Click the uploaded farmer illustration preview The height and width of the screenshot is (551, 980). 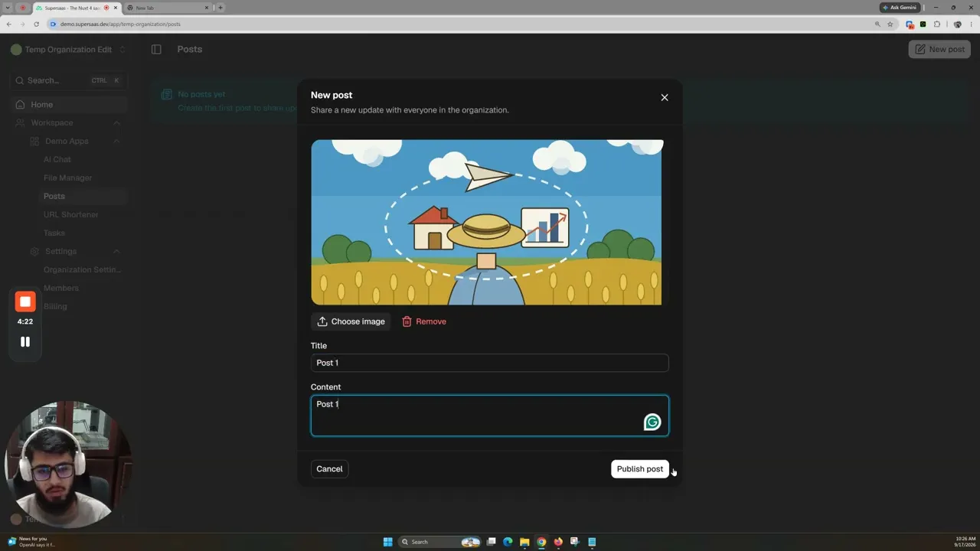[x=487, y=222]
